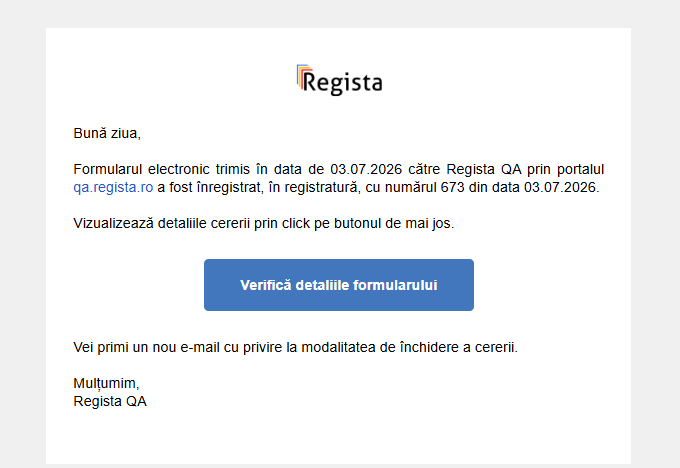
Task: Click the Regista QA signature at the bottom
Action: tap(110, 401)
